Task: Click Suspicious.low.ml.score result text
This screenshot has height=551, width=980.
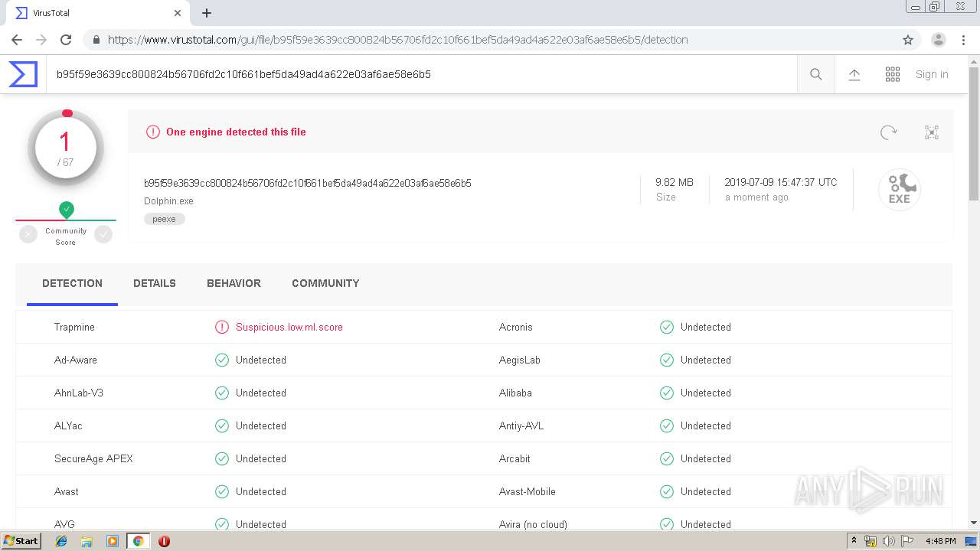Action: (289, 327)
